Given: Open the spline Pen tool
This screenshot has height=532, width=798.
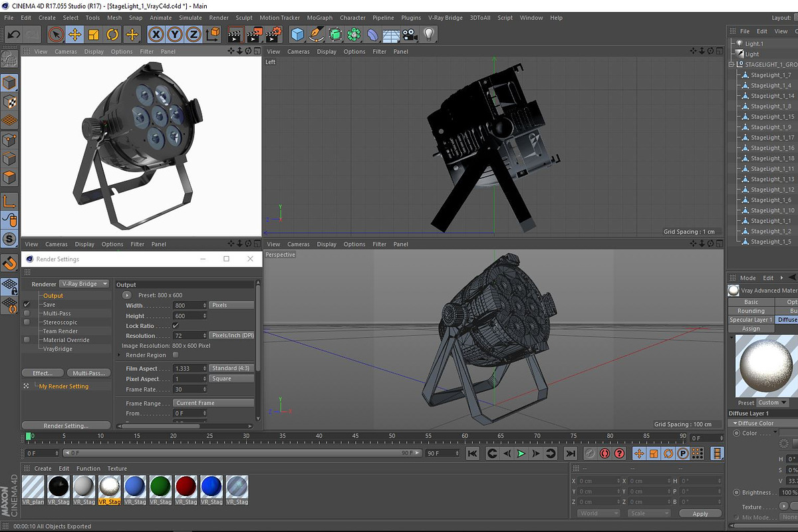Looking at the screenshot, I should (x=317, y=35).
